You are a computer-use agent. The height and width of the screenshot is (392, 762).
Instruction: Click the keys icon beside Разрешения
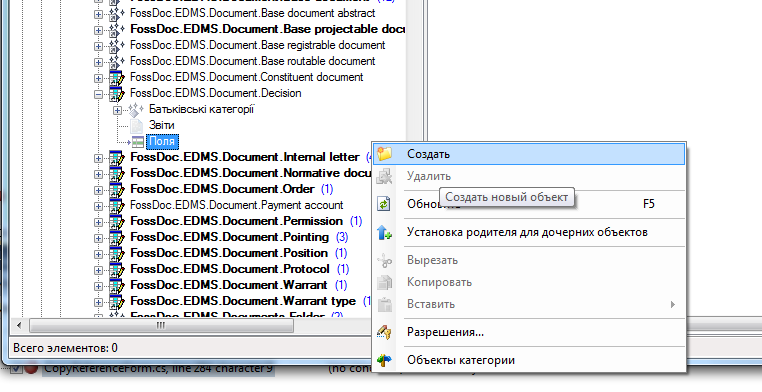(x=384, y=332)
